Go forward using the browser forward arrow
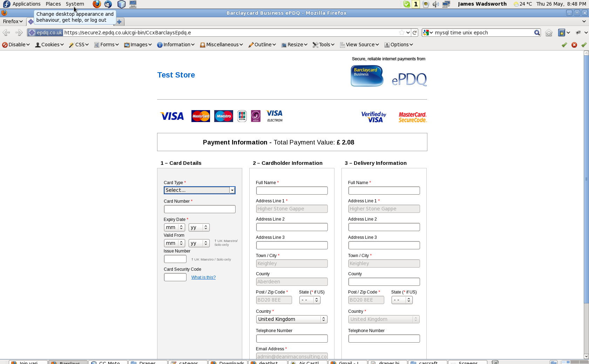This screenshot has height=364, width=589. pyautogui.click(x=19, y=33)
